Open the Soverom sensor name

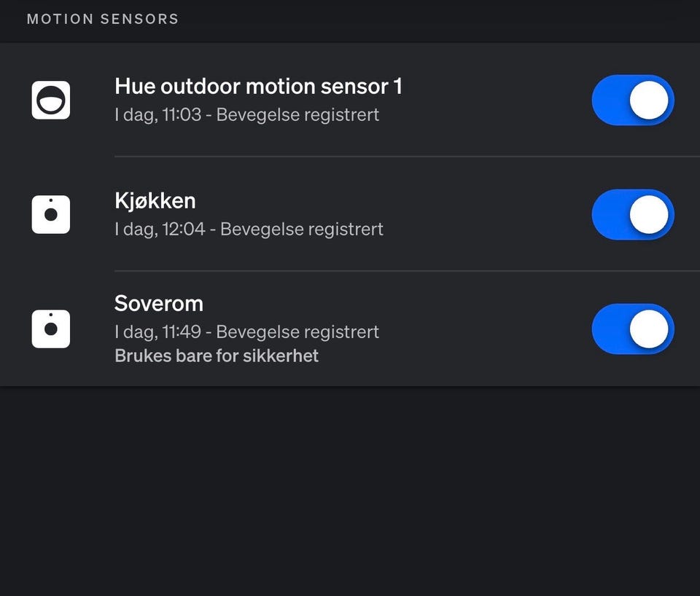[x=159, y=303]
